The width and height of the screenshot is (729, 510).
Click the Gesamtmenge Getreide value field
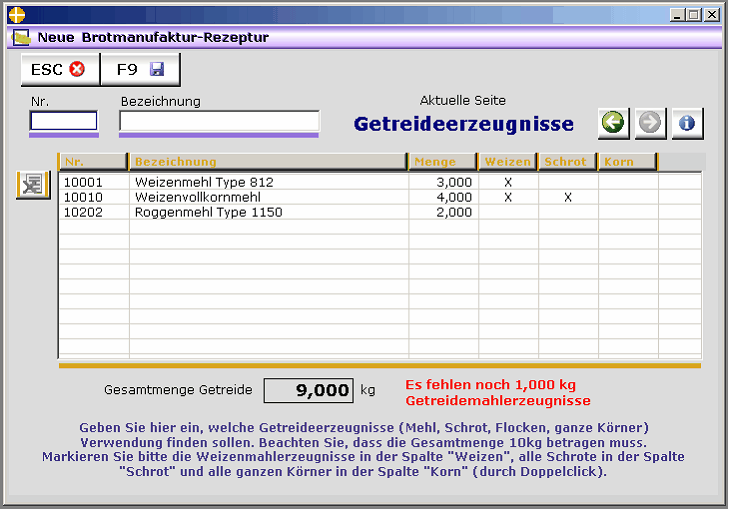point(309,390)
